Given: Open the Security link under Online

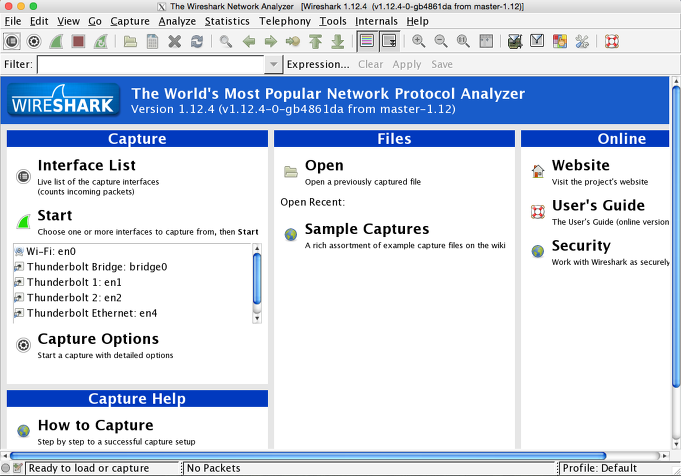Looking at the screenshot, I should tap(581, 246).
